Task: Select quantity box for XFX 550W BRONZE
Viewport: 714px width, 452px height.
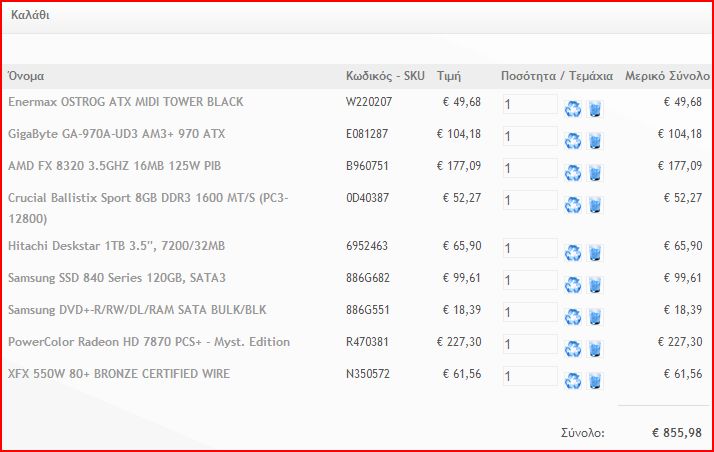Action: (x=530, y=376)
